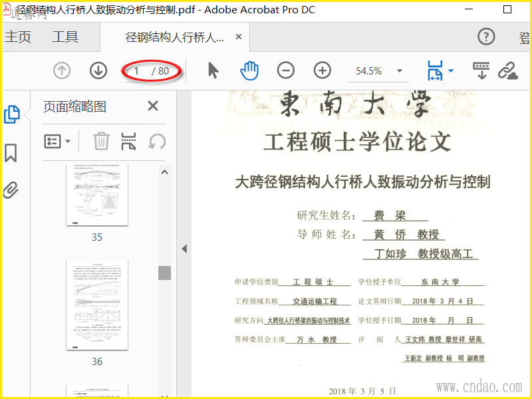The width and height of the screenshot is (532, 399).
Task: Activate the hand pan tool
Action: point(249,70)
